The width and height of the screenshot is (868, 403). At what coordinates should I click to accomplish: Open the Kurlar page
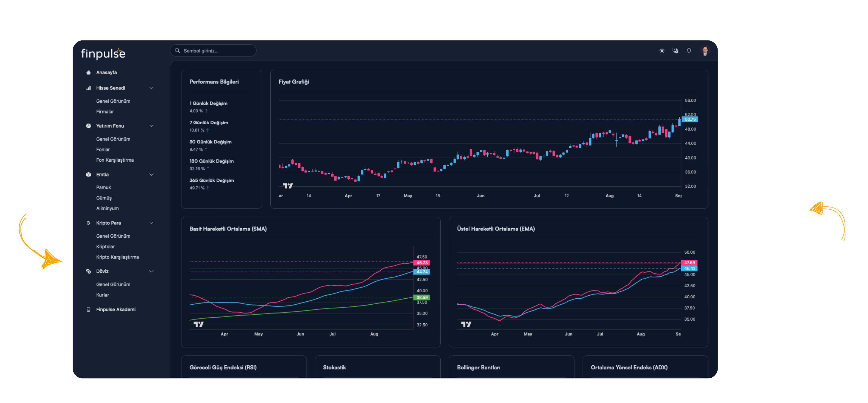(x=103, y=295)
